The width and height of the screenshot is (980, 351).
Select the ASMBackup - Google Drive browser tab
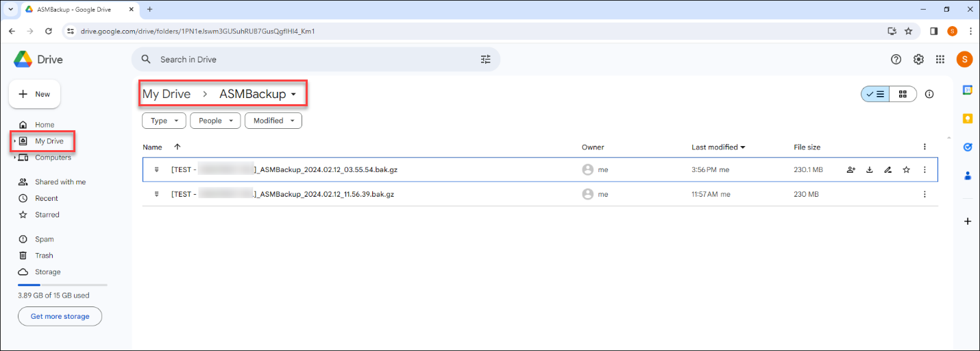[79, 9]
